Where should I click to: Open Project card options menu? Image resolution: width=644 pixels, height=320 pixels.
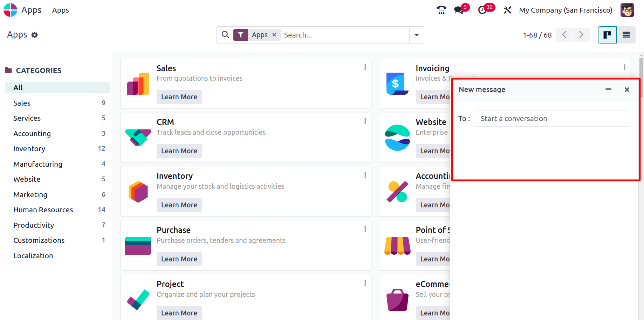tap(365, 283)
